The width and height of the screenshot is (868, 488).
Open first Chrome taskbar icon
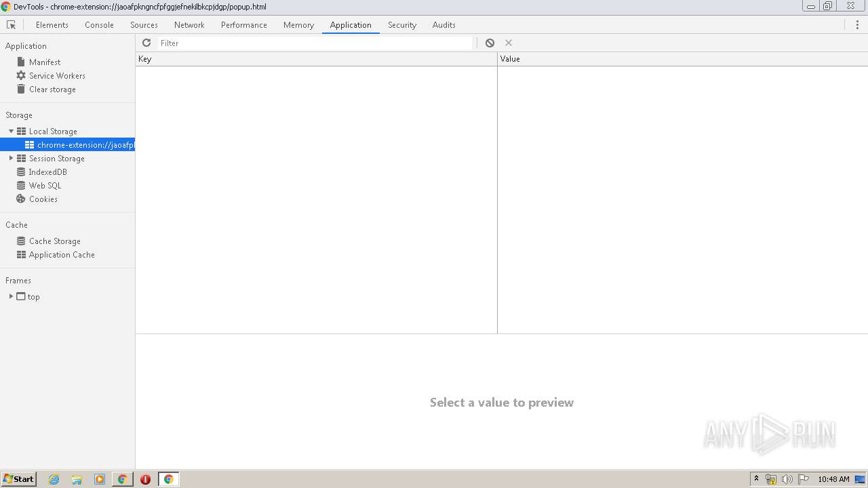point(122,479)
